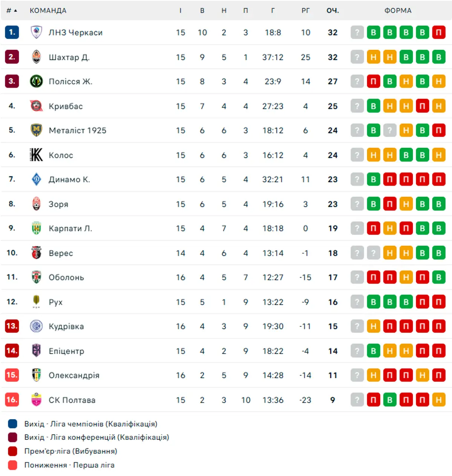This screenshot has height=476, width=452.
Task: Select the Колос team logo
Action: click(36, 155)
